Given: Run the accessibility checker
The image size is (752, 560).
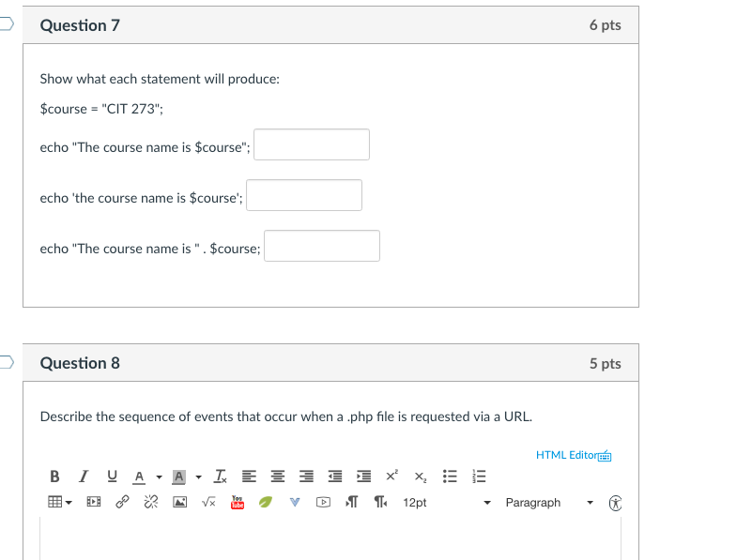Looking at the screenshot, I should (x=615, y=503).
